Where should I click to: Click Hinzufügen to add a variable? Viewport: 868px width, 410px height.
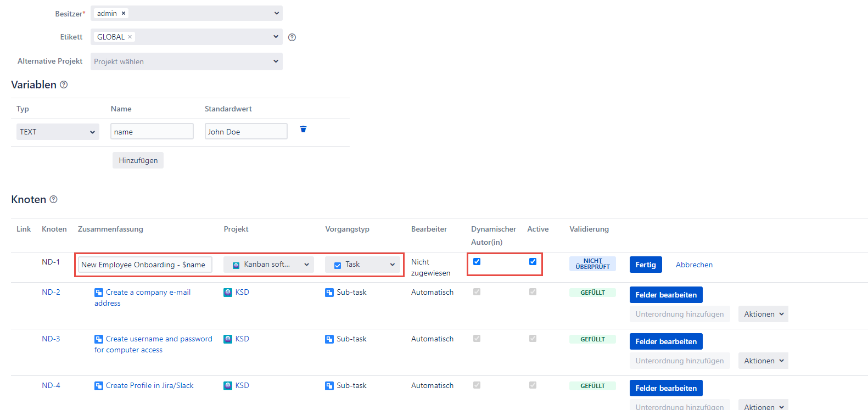click(138, 160)
